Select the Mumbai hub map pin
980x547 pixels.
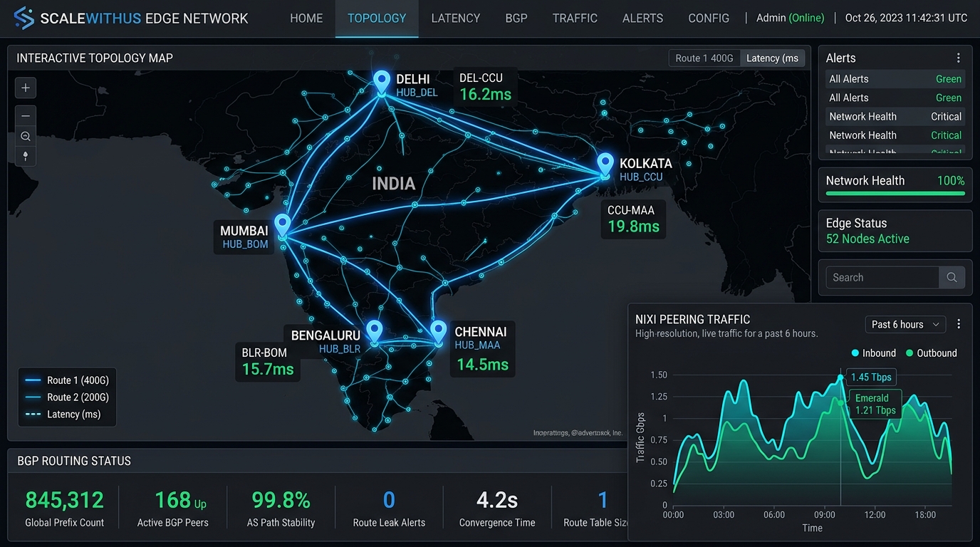click(283, 226)
